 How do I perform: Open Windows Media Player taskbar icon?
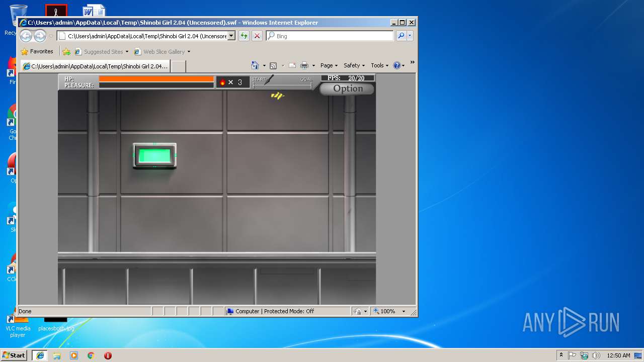[74, 355]
